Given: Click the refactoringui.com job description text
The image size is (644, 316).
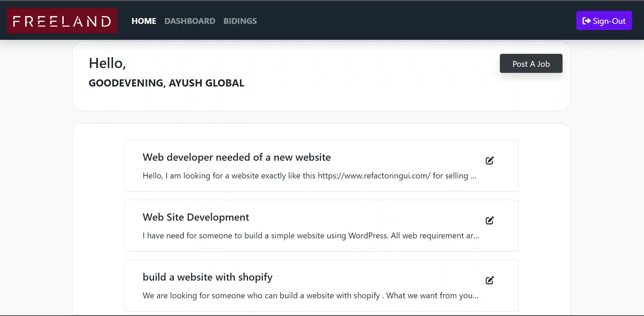Looking at the screenshot, I should tap(309, 176).
